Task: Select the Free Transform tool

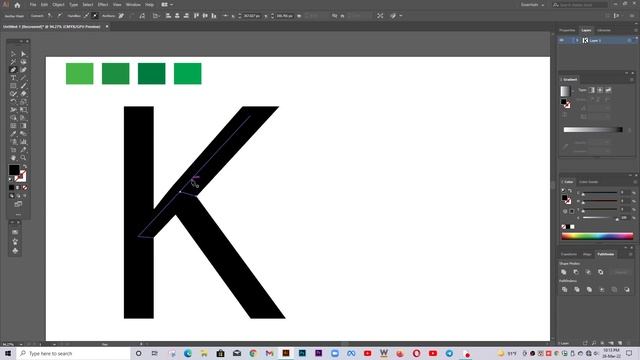Action: point(23,110)
